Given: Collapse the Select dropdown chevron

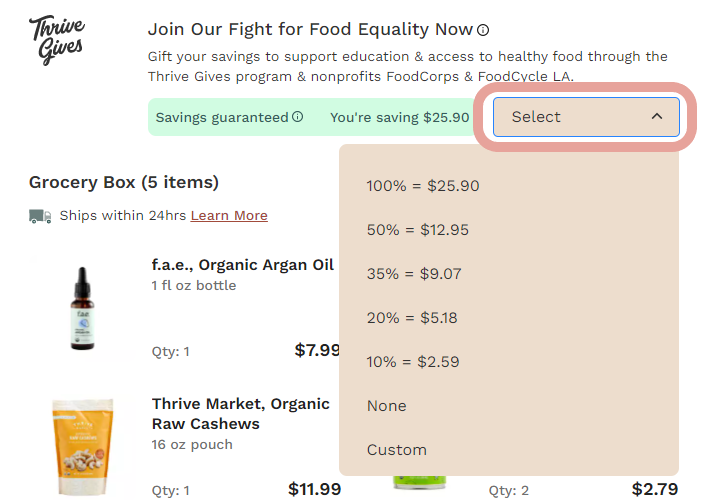Looking at the screenshot, I should (657, 117).
